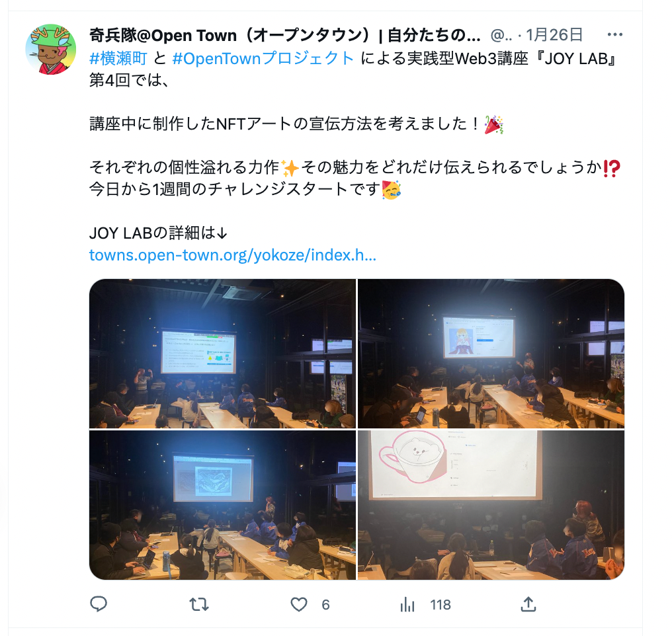Image resolution: width=672 pixels, height=636 pixels.
Task: Open view analytics bar chart icon
Action: click(407, 605)
